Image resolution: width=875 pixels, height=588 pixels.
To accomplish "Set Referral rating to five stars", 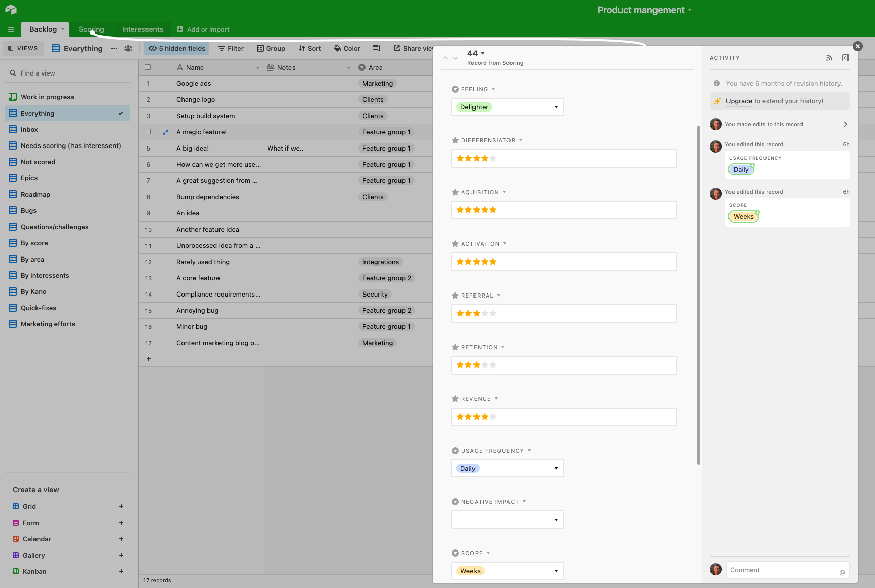I will 493,313.
